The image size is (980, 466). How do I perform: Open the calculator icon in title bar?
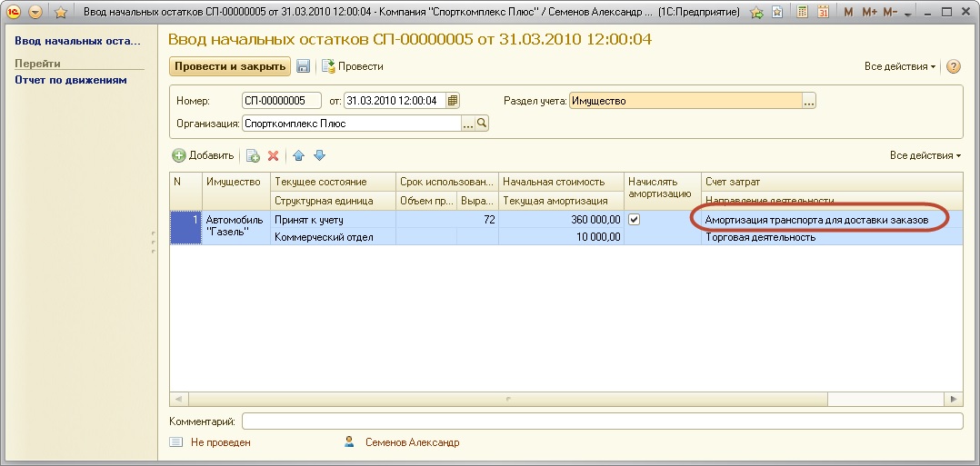tap(803, 13)
